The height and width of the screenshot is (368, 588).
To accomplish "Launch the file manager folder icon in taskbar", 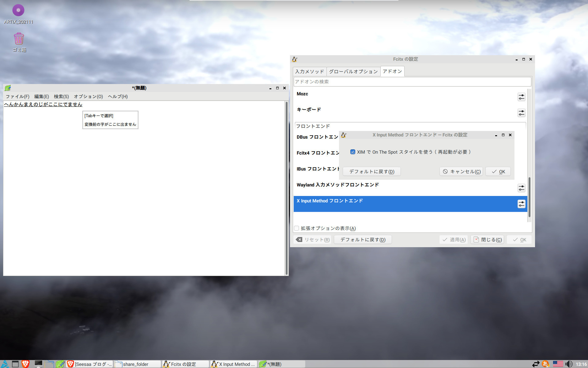I will 49,364.
